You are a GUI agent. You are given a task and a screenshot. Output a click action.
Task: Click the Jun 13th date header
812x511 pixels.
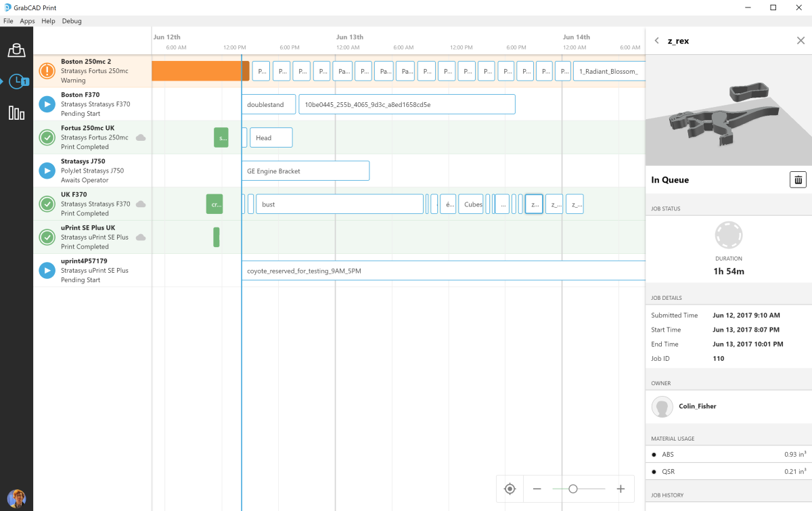[350, 37]
